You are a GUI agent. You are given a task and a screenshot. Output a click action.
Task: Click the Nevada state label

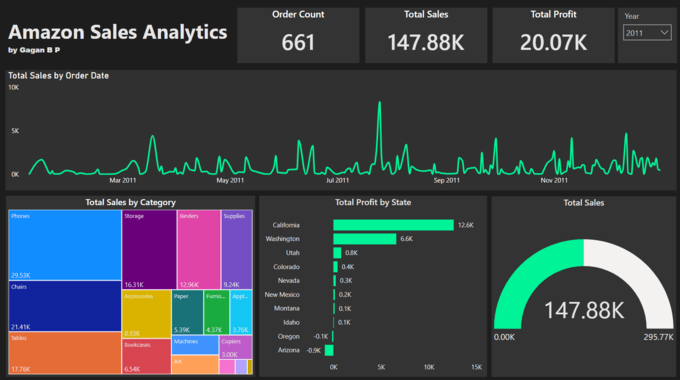(288, 281)
